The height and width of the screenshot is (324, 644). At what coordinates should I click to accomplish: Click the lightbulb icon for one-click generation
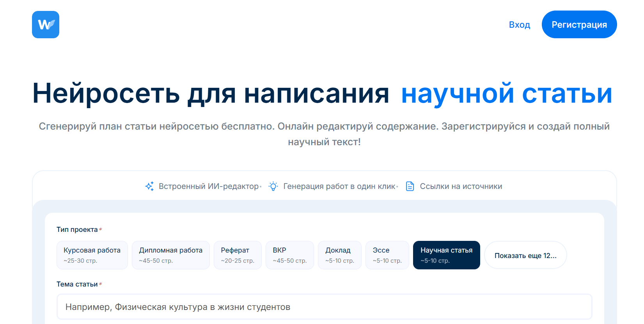coord(273,186)
